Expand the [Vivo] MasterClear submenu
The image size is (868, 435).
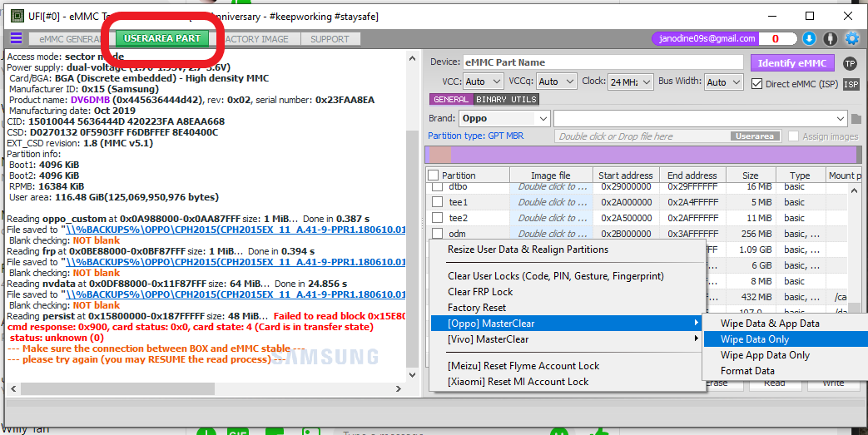tap(566, 339)
